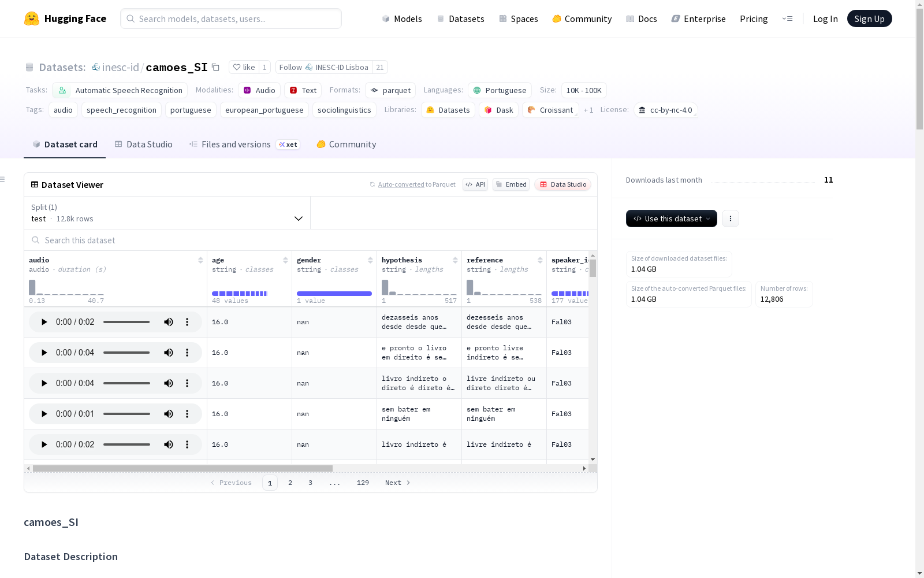The height and width of the screenshot is (578, 924).
Task: Mute audio in the 'e pronto o livro' row
Action: tap(169, 353)
